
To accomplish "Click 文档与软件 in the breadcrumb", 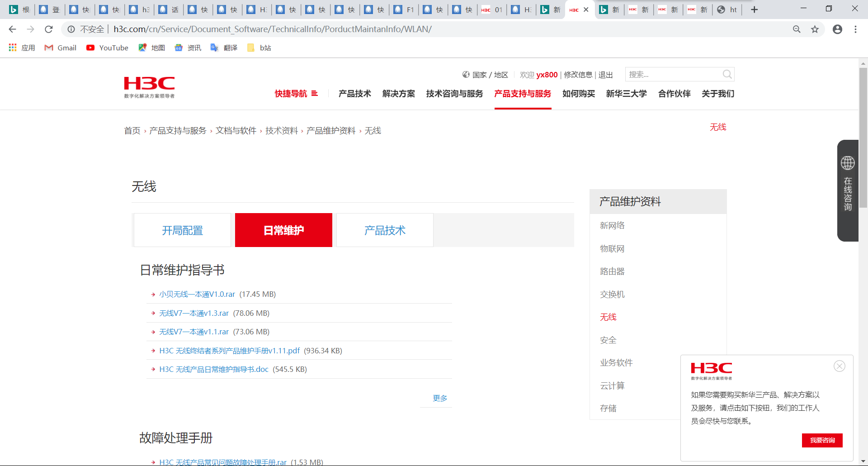I will coord(236,130).
